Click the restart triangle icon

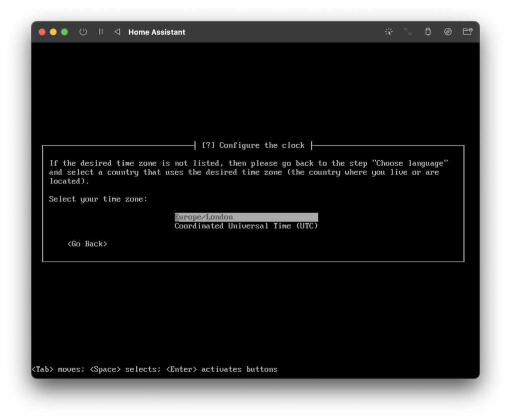[117, 31]
